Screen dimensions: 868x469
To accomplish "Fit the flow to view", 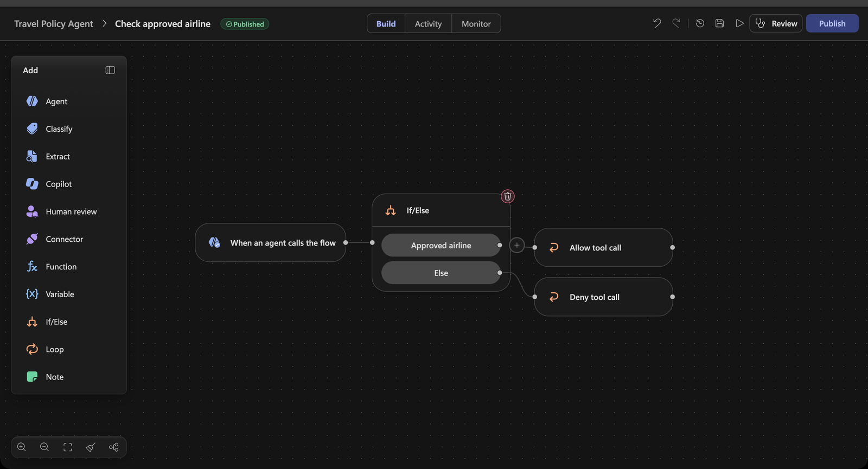I will [x=68, y=447].
